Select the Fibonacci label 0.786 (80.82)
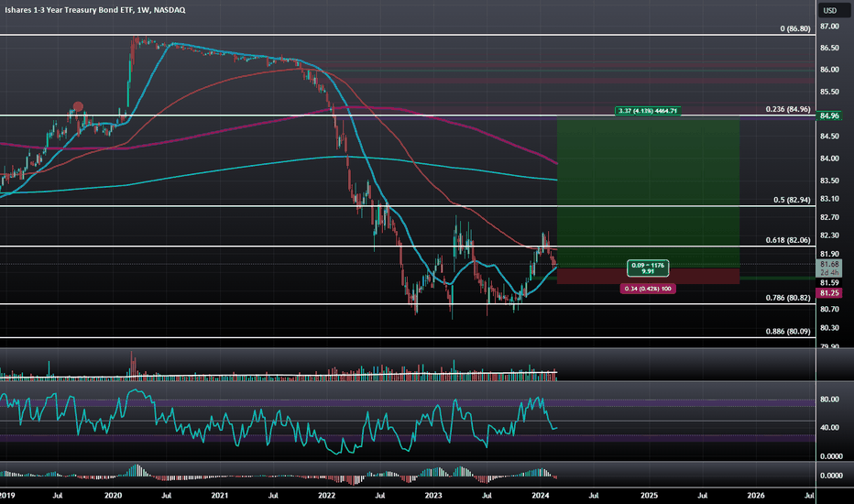Image resolution: width=854 pixels, height=504 pixels. tap(787, 298)
